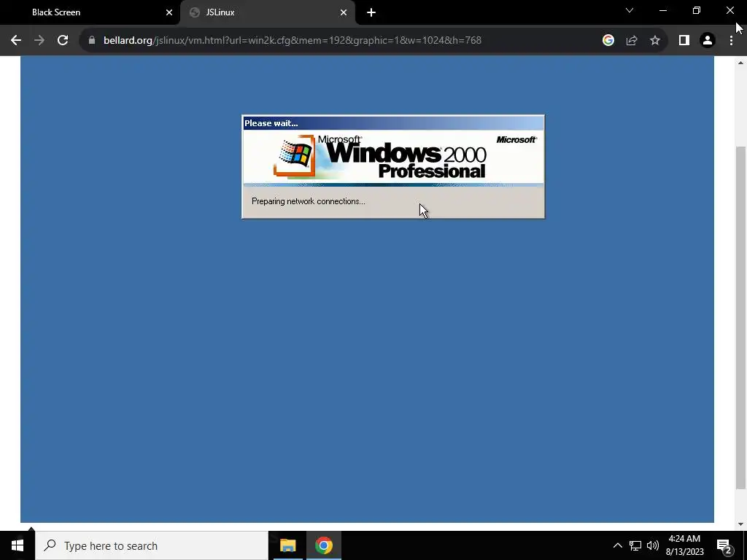Screen dimensions: 747x560
Task: Reload the JSLinux page
Action: pyautogui.click(x=63, y=41)
